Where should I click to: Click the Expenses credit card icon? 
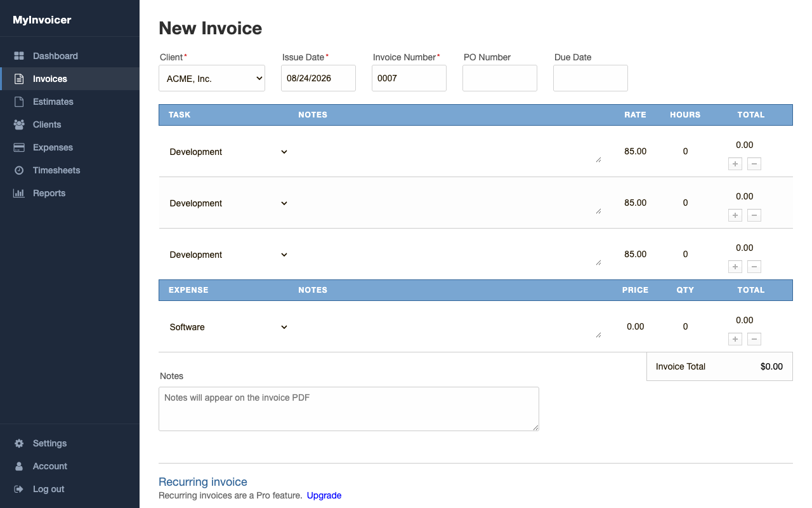(19, 147)
